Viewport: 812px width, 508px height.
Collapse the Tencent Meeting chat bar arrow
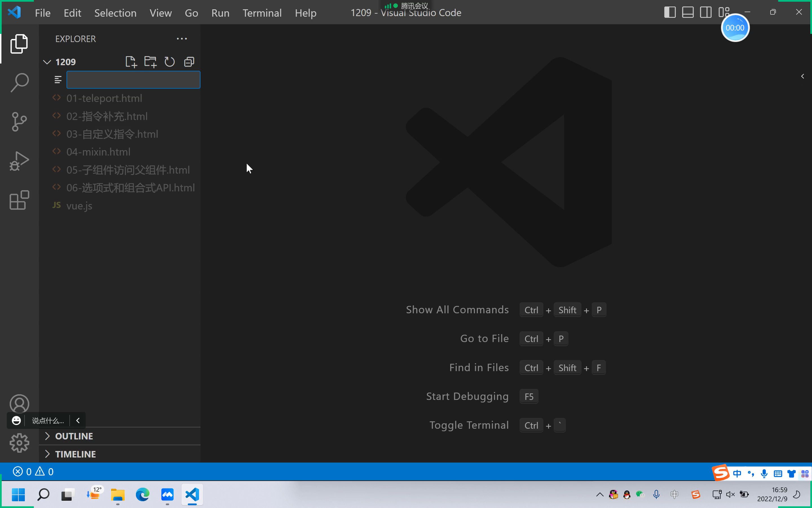tap(78, 420)
